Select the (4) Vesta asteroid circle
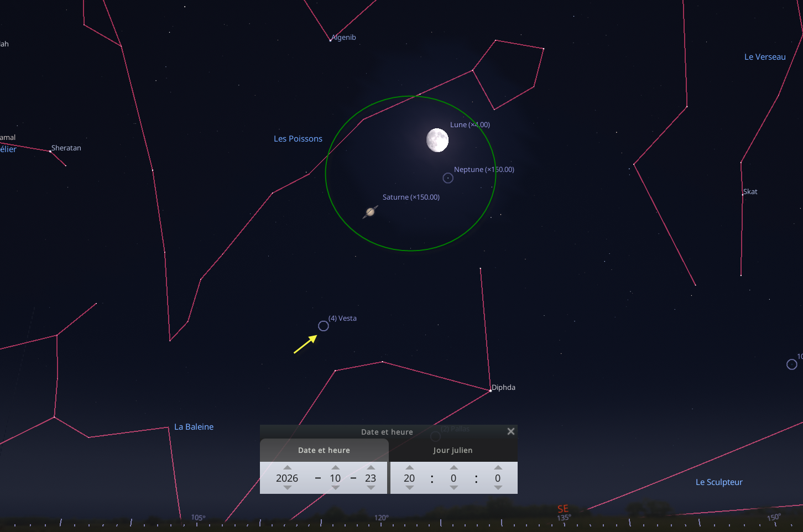The image size is (803, 532). coord(324,326)
